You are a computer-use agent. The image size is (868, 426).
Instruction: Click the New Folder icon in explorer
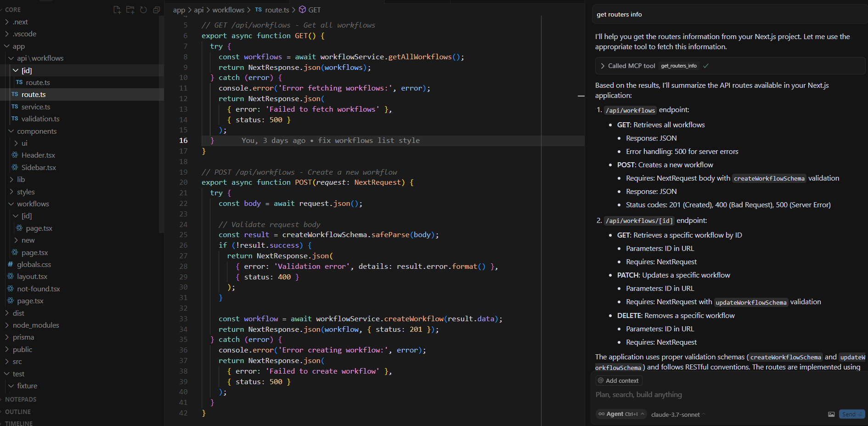[x=130, y=10]
